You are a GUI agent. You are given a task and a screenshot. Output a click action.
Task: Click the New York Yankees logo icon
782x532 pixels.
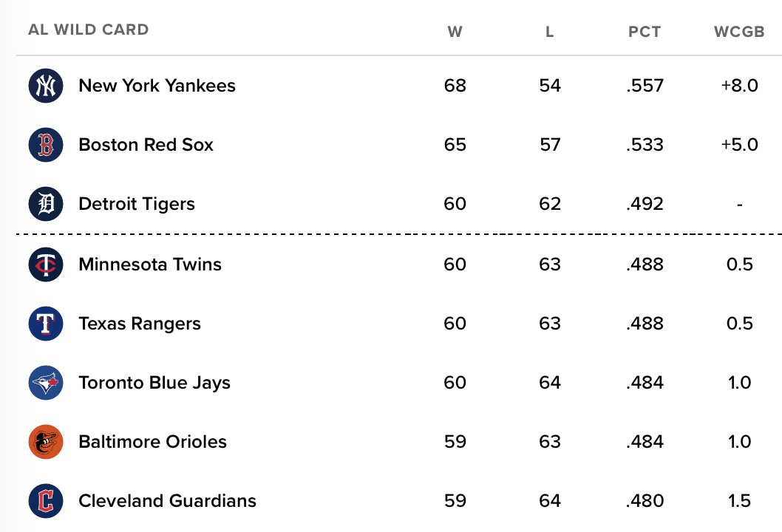46,86
